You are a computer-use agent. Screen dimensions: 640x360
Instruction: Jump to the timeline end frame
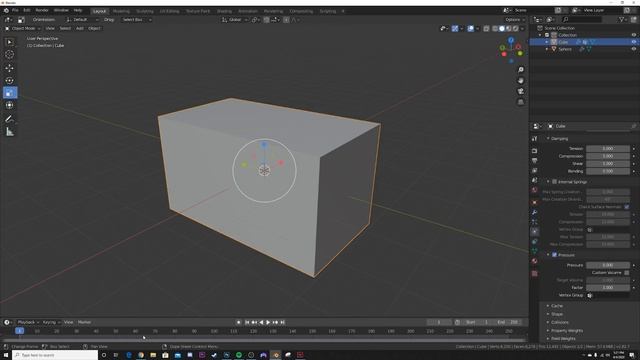282,322
